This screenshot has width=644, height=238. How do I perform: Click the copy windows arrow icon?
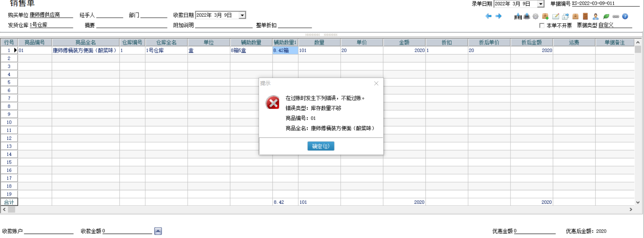click(x=565, y=16)
